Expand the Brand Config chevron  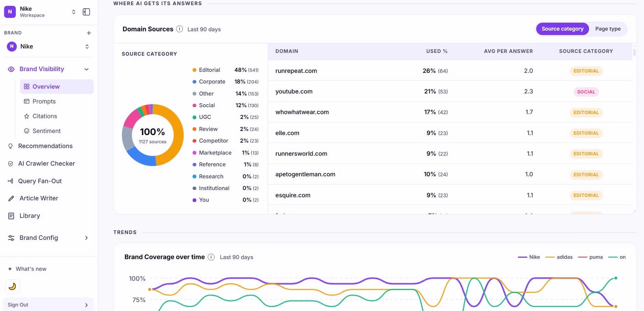(x=87, y=238)
